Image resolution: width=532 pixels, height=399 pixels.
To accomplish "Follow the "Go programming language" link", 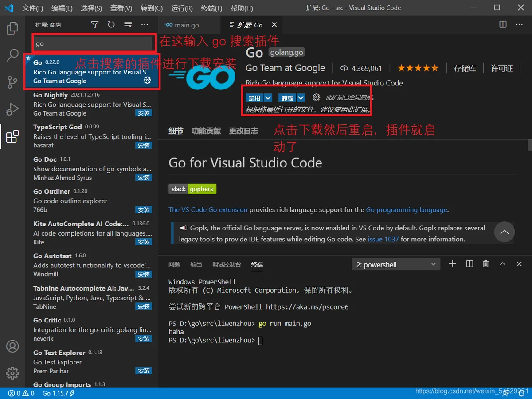I will coord(407,210).
